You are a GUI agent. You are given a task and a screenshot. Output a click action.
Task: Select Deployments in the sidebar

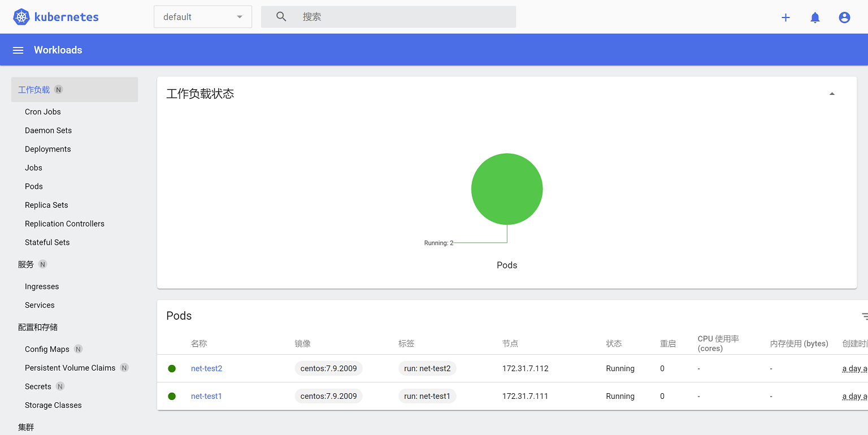pyautogui.click(x=48, y=149)
